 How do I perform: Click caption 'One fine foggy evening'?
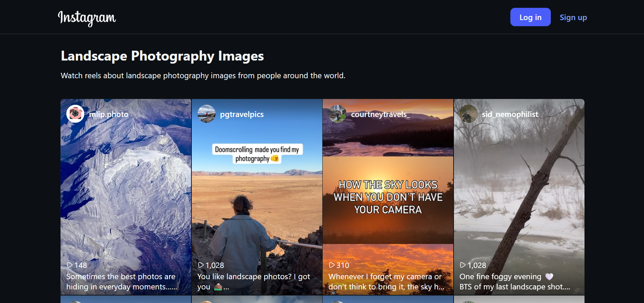coord(500,276)
